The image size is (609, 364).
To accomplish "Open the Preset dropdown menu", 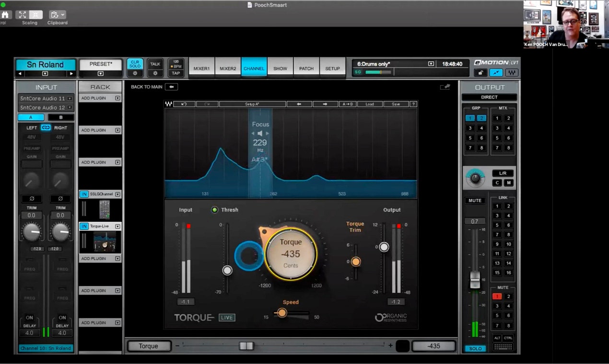I will (x=101, y=74).
